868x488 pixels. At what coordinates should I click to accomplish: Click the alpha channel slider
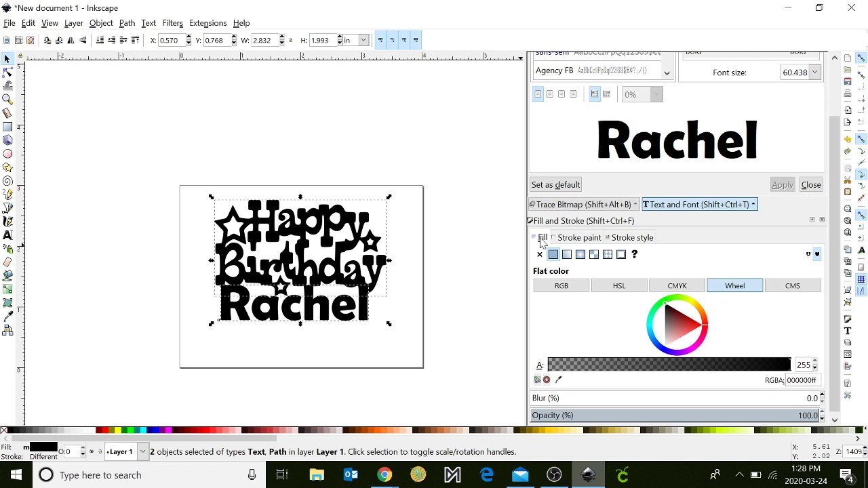[x=669, y=365]
